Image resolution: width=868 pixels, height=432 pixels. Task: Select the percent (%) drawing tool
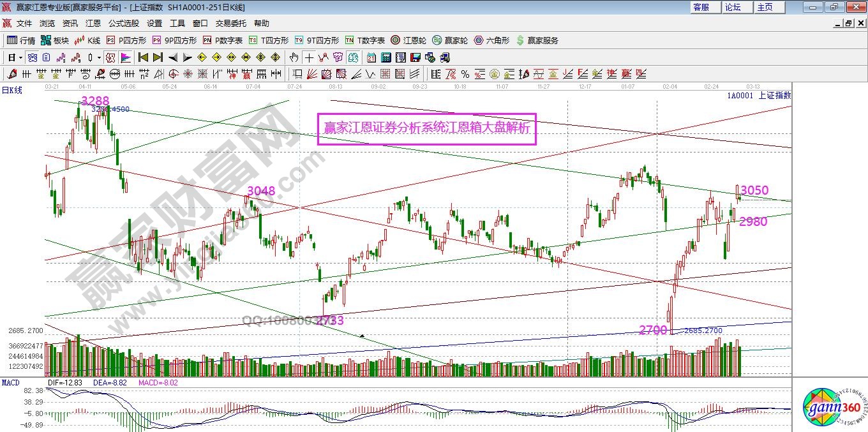[x=465, y=74]
